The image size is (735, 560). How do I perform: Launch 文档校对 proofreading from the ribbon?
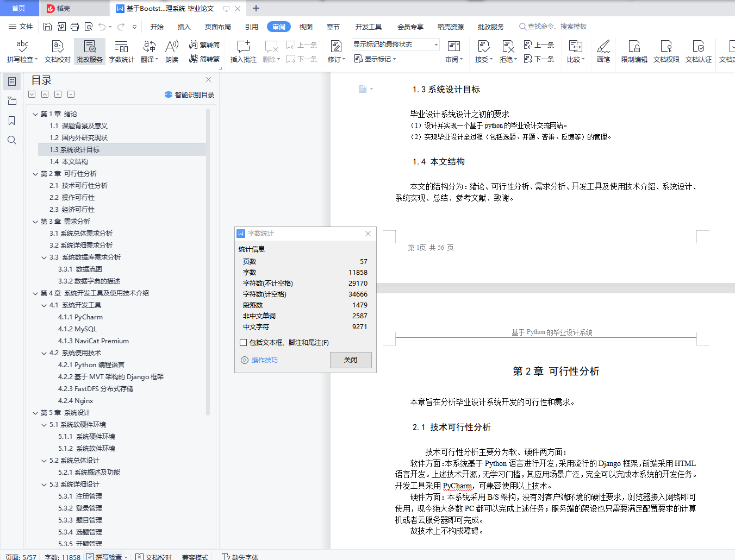[x=58, y=52]
